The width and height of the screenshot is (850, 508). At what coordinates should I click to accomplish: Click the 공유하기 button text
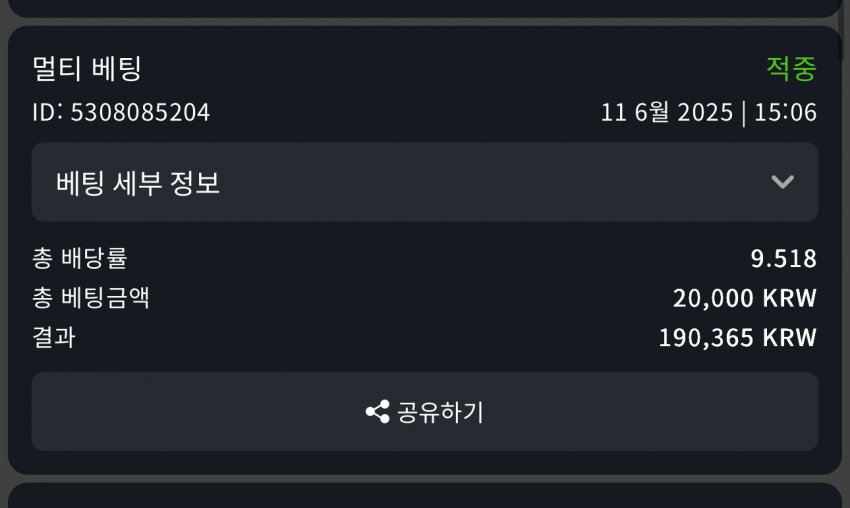440,412
